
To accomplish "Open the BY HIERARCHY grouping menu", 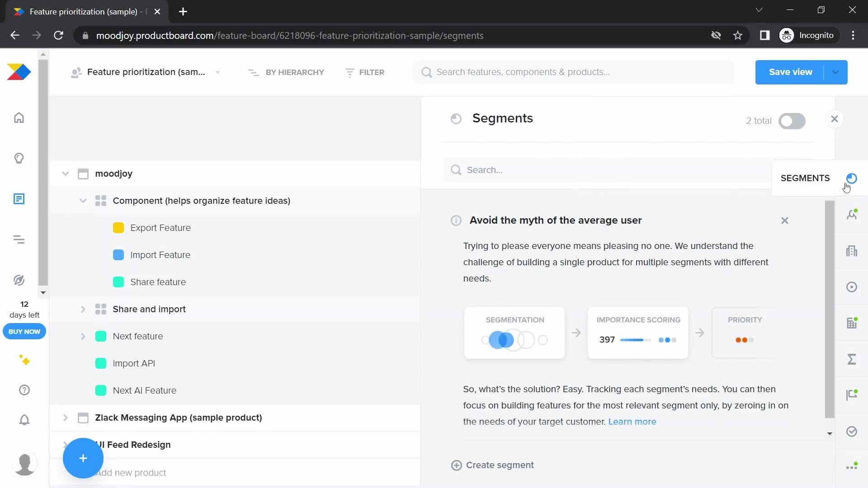I will (x=286, y=72).
